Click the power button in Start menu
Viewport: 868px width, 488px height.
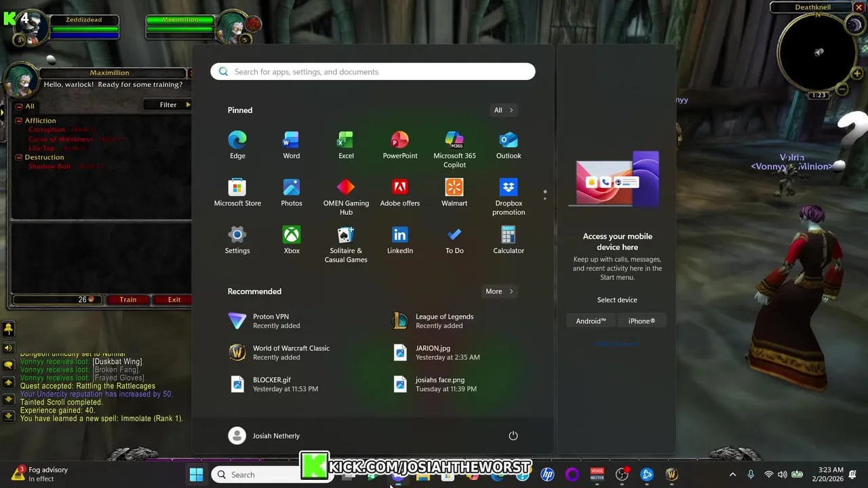(513, 436)
